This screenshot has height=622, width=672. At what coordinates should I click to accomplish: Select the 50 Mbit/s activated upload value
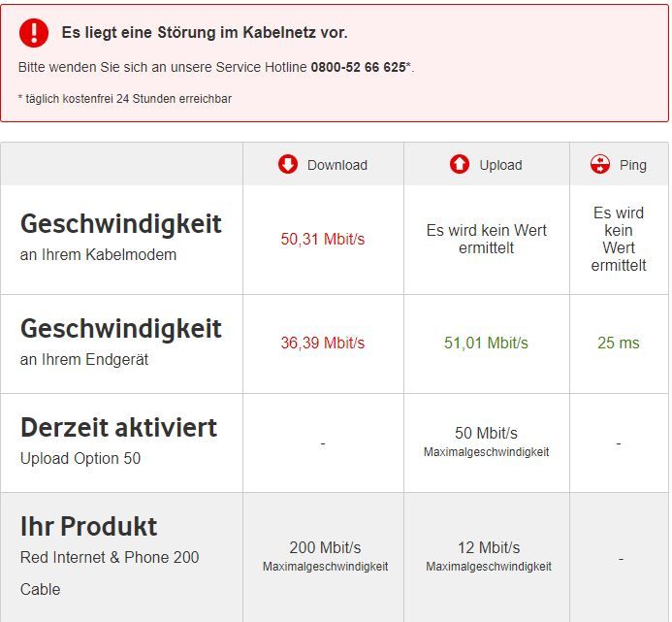click(x=486, y=433)
